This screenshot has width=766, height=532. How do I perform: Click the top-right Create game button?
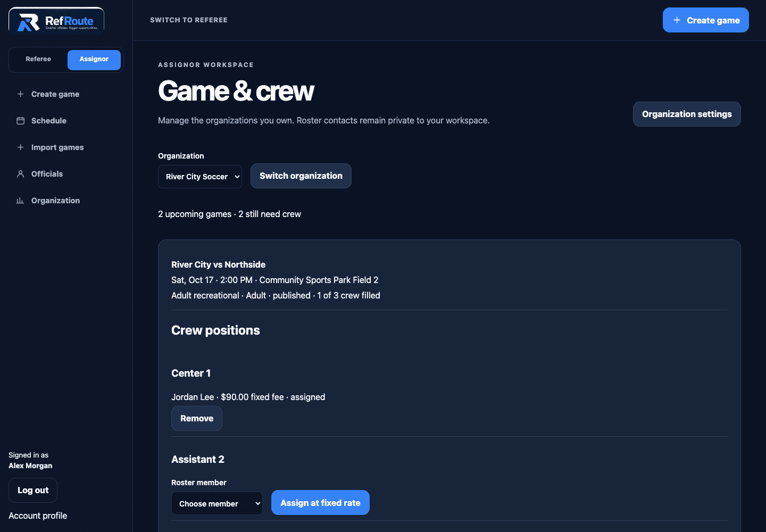[x=706, y=20]
